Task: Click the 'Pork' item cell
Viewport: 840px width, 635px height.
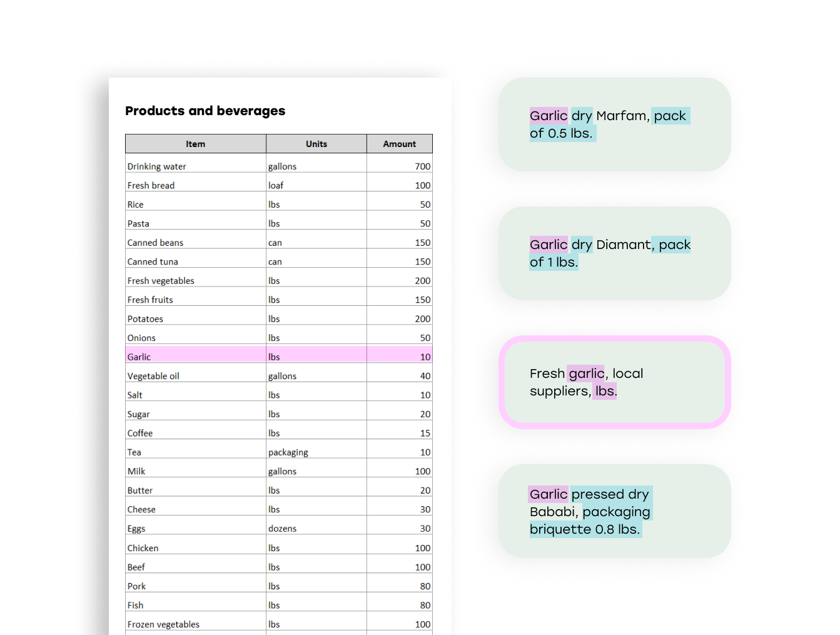Action: pos(196,584)
